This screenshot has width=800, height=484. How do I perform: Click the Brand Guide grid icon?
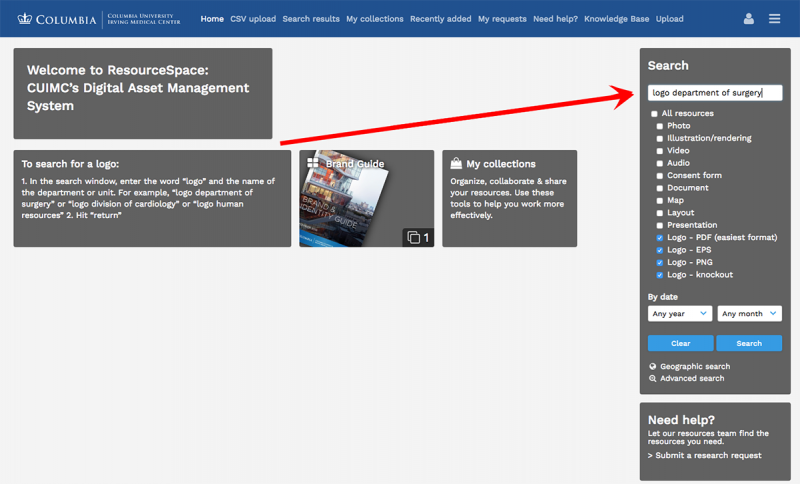point(313,163)
